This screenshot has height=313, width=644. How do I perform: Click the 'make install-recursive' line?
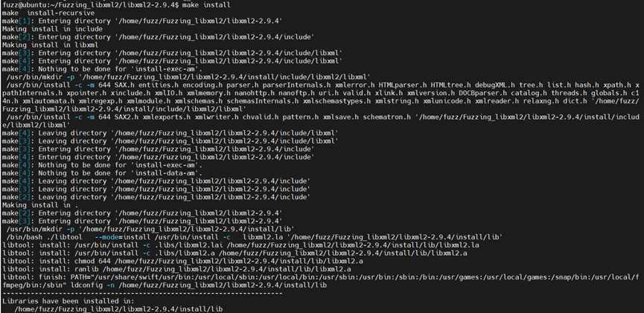48,13
